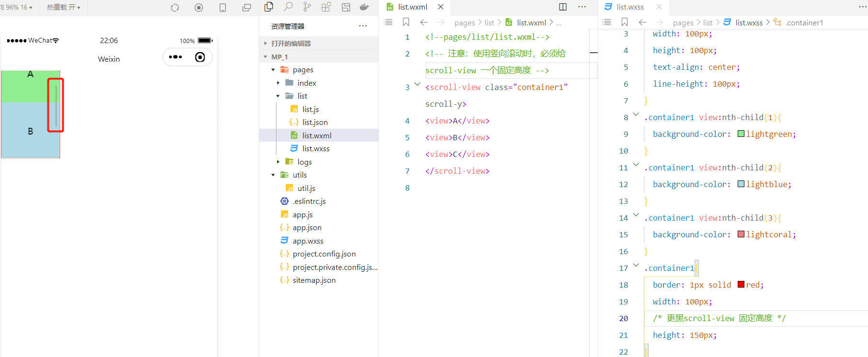Click the refresh compile icon in simulator toolbar
The width and height of the screenshot is (868, 357).
tap(175, 7)
